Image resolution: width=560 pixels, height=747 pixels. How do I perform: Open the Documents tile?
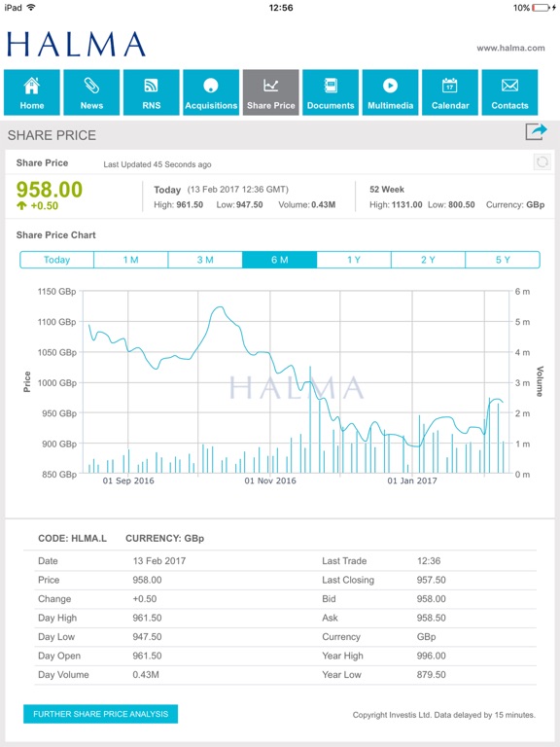[x=331, y=92]
